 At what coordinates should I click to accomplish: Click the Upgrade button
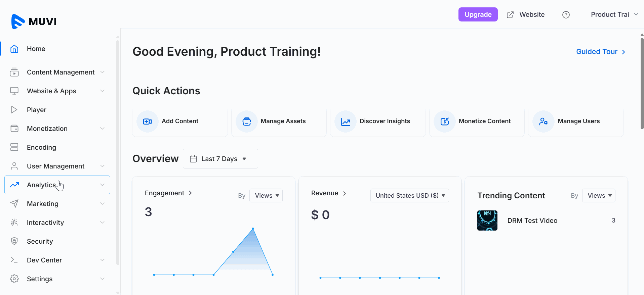point(478,15)
